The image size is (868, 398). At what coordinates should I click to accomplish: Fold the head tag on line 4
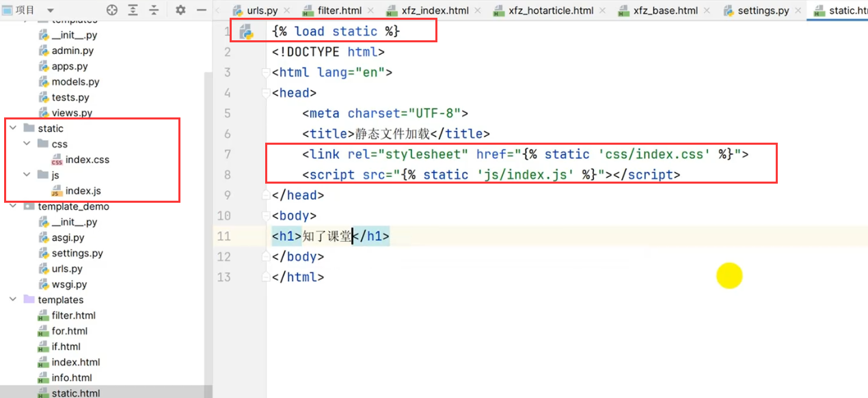pyautogui.click(x=266, y=93)
